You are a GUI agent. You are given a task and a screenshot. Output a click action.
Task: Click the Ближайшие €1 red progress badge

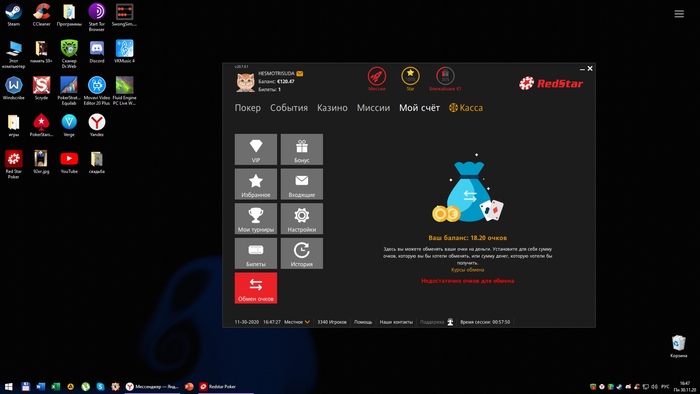pos(445,76)
